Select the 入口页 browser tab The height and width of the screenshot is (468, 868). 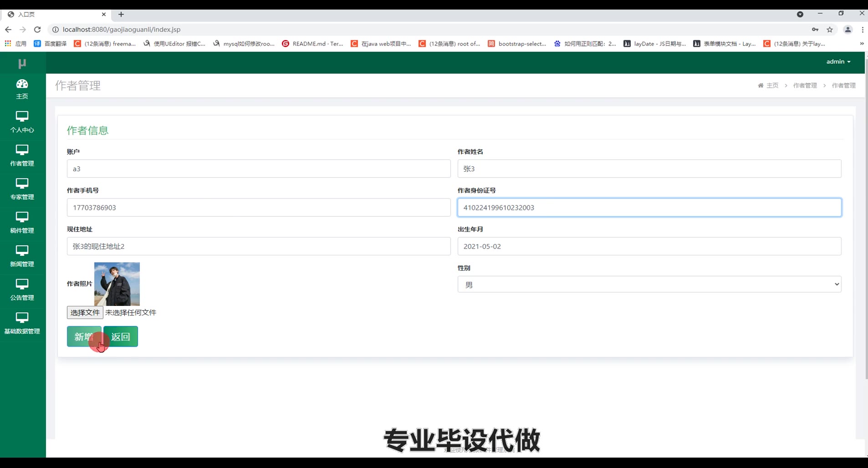57,15
